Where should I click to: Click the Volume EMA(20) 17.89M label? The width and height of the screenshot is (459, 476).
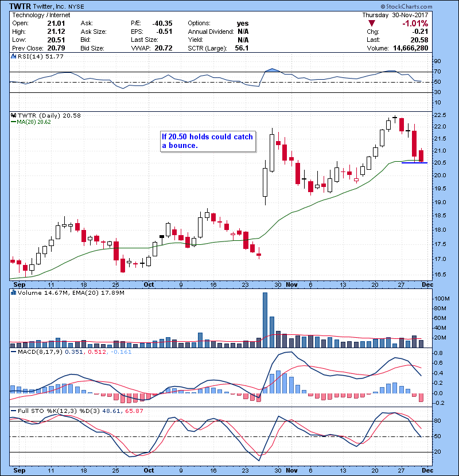click(99, 293)
